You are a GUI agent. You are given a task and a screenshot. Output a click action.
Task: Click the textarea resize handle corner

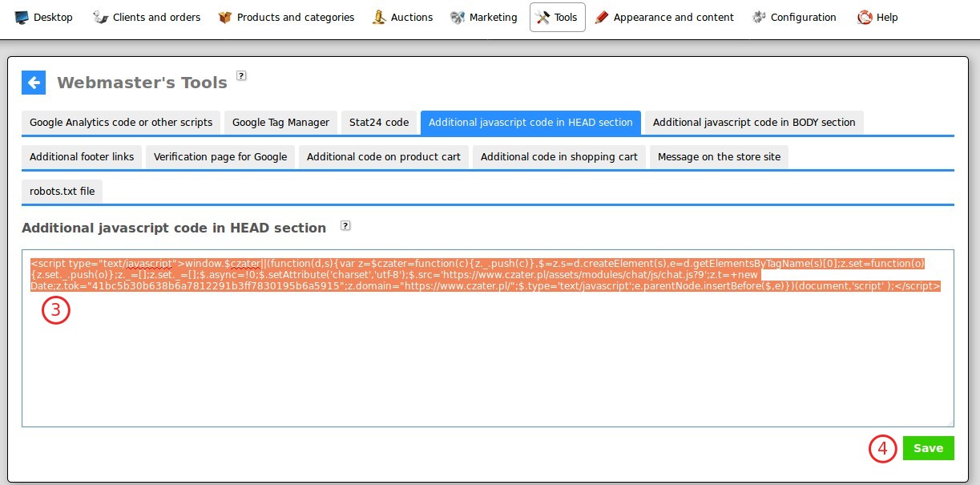pos(950,422)
